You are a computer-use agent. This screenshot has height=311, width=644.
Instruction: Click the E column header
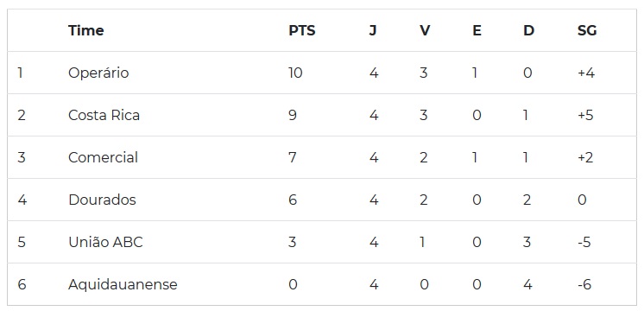[477, 30]
